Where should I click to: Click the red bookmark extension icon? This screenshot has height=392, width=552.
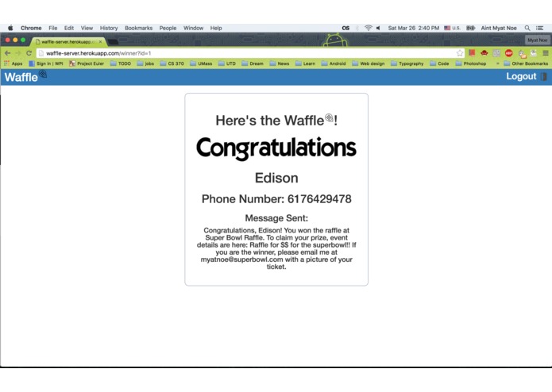(472, 52)
